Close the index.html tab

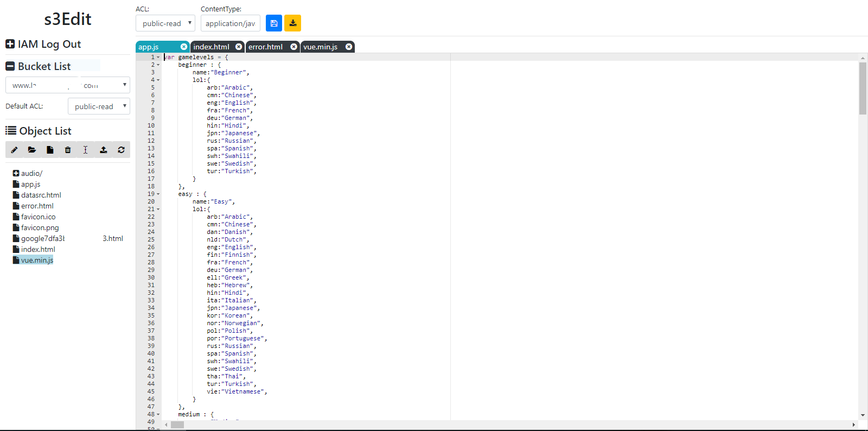(x=239, y=47)
